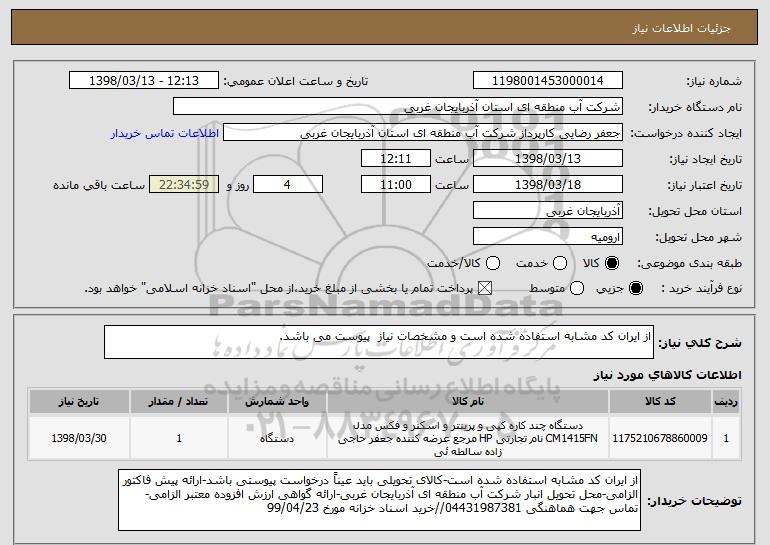Click the general need description text box
The image size is (770, 545).
[x=379, y=342]
